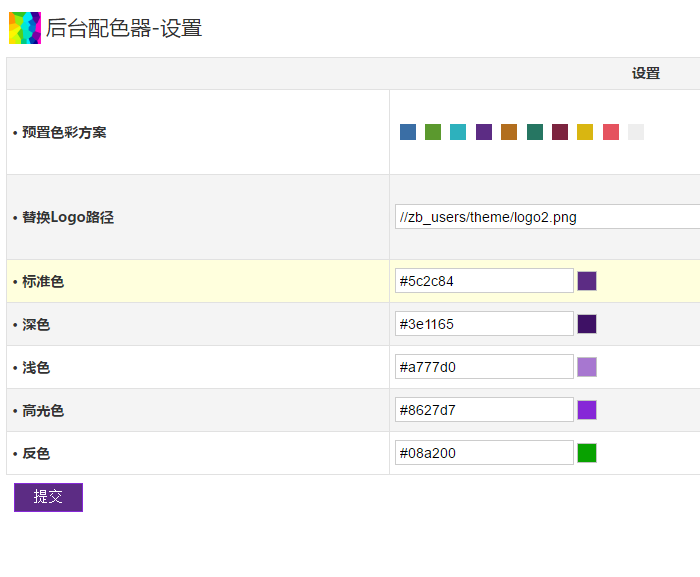
Task: Select the blue preset color scheme
Action: tap(408, 132)
